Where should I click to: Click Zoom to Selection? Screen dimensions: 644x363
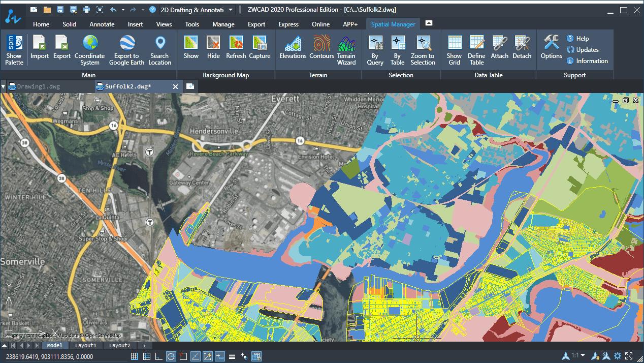pyautogui.click(x=423, y=50)
